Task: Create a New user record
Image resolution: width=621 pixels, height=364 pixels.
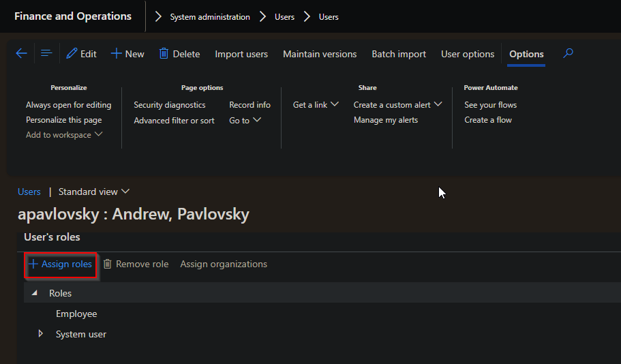Action: [x=127, y=54]
